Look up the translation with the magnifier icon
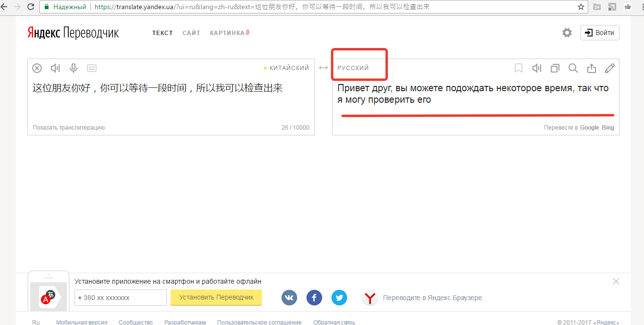The height and width of the screenshot is (325, 644). pyautogui.click(x=573, y=68)
